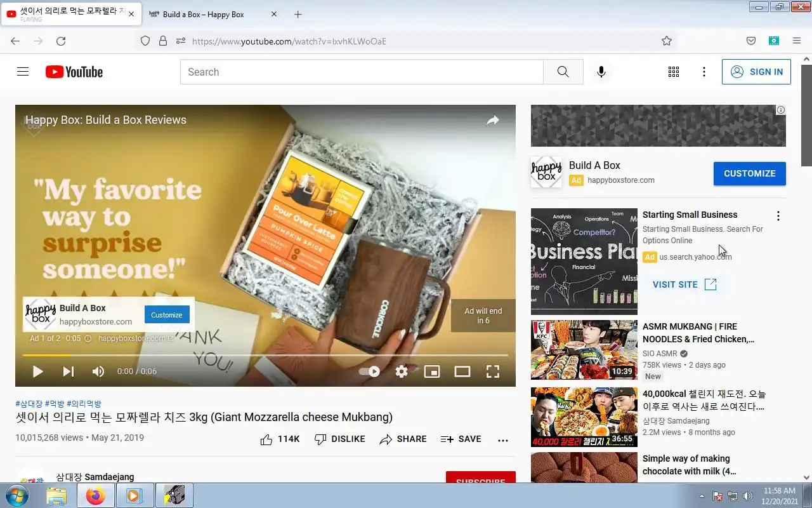Click the SIGN IN button
This screenshot has height=508, width=812.
click(756, 72)
